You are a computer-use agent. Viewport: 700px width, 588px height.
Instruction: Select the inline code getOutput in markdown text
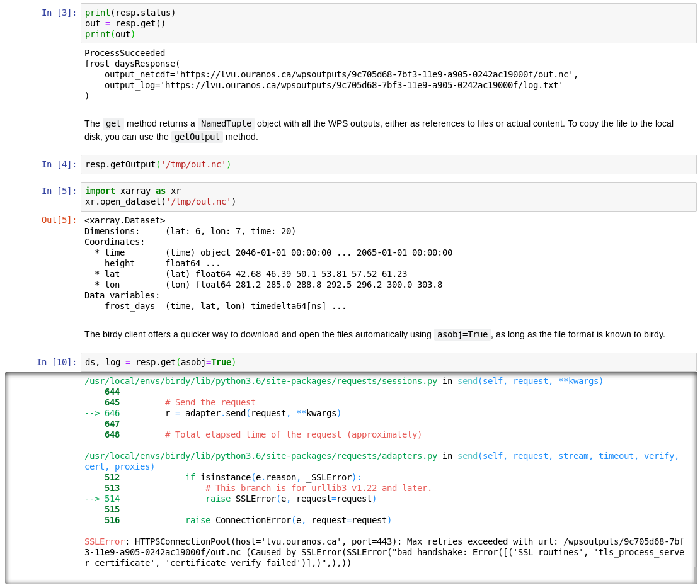197,136
